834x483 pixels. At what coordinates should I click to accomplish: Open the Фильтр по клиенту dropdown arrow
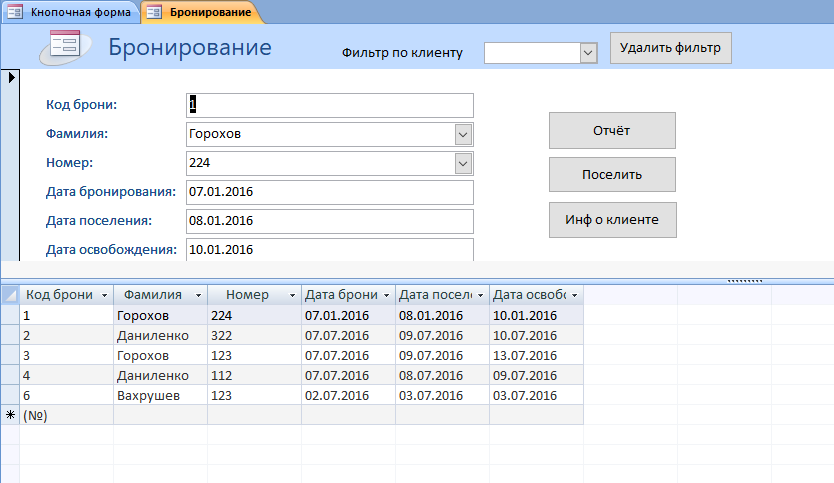coord(588,53)
